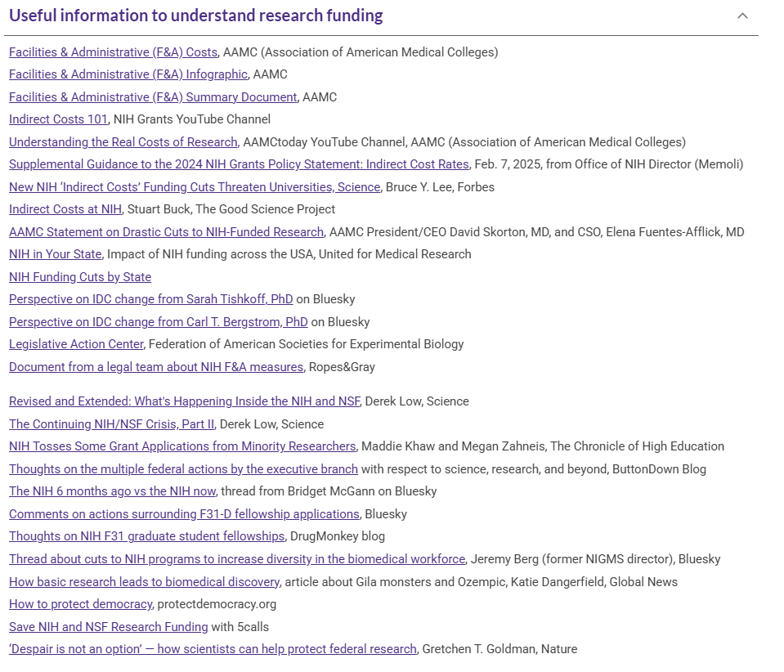
Task: Open the How to protect democracy link
Action: pyautogui.click(x=80, y=604)
